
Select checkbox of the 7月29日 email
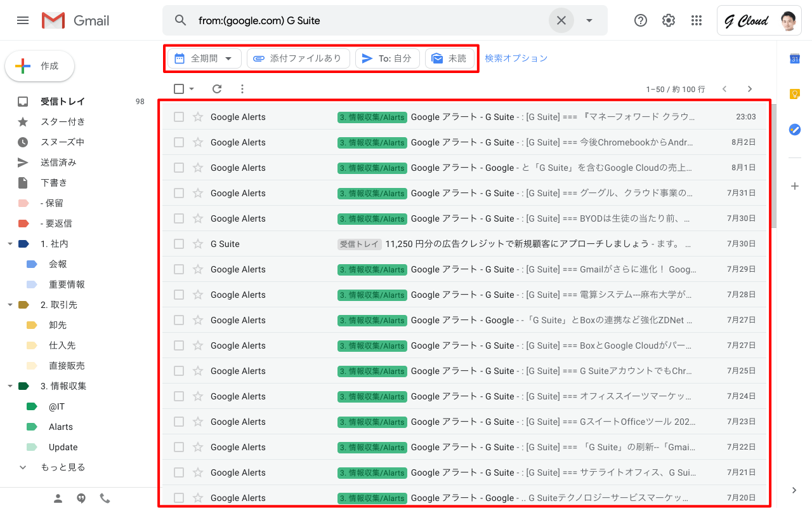(179, 269)
